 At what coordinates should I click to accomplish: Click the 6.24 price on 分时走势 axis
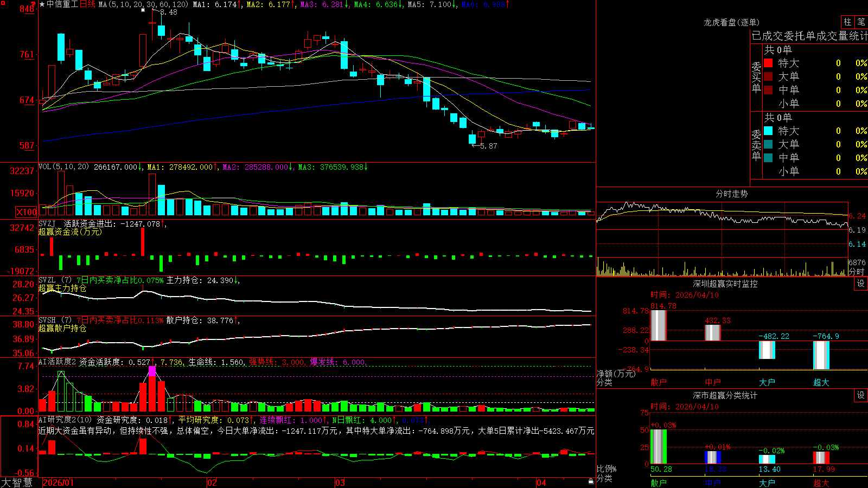click(857, 216)
